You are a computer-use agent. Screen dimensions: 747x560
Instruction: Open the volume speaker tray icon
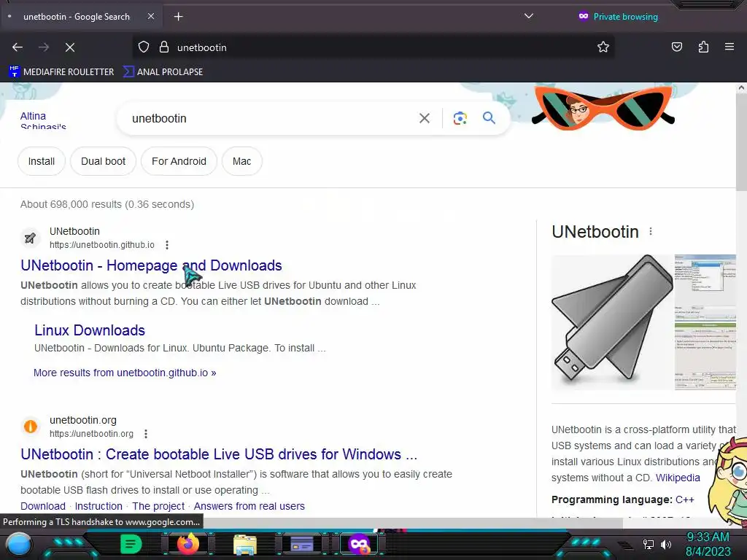(x=666, y=544)
